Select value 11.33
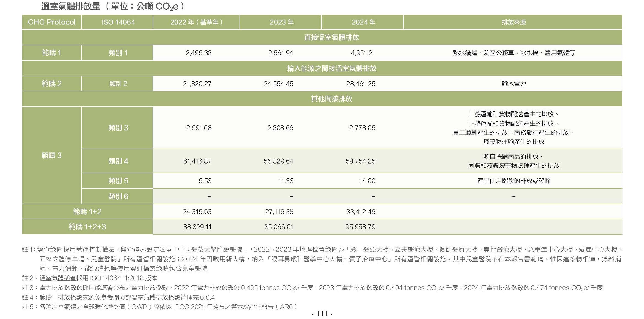Screen dimensions: 644x319 (x=286, y=181)
